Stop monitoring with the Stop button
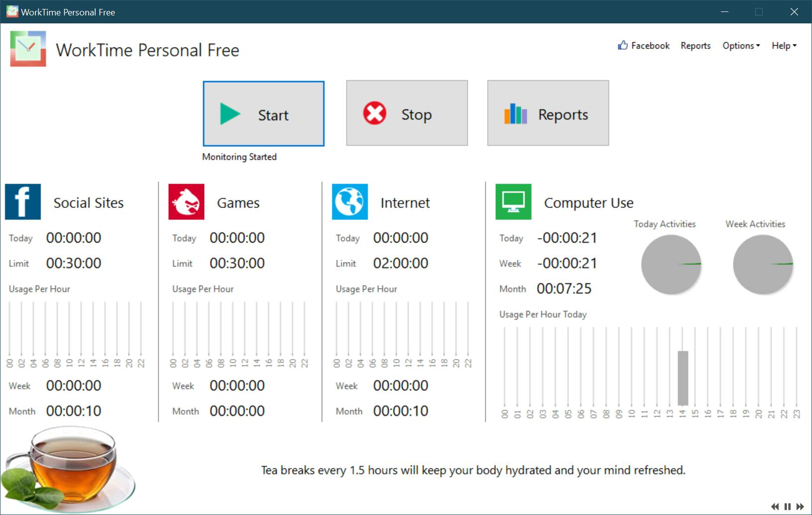This screenshot has height=515, width=812. coord(407,113)
